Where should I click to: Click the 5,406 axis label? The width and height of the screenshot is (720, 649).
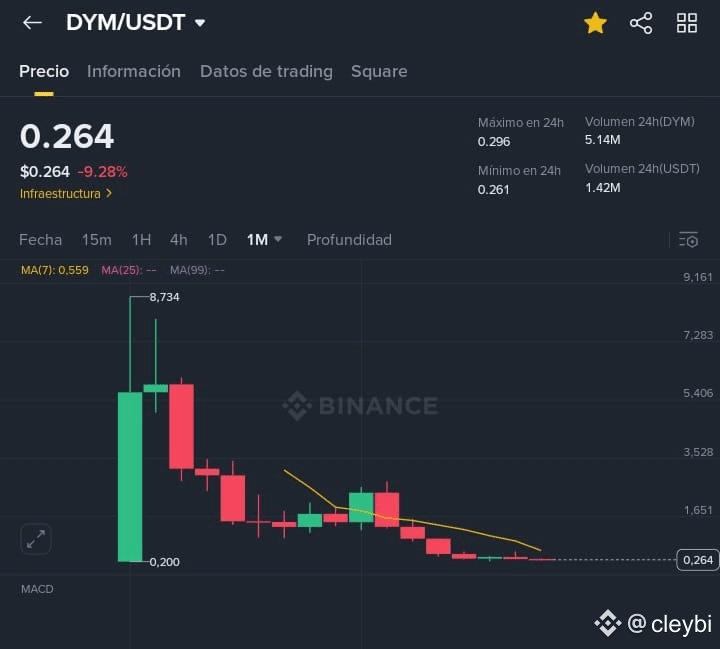click(698, 393)
